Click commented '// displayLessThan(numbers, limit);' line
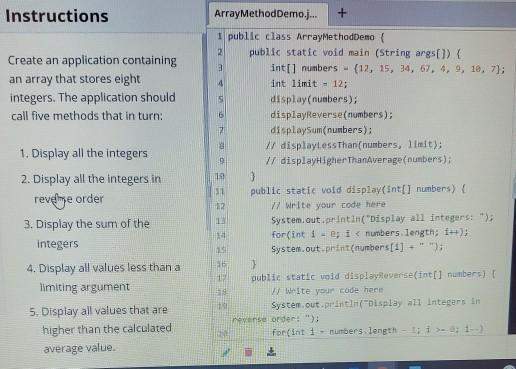The height and width of the screenshot is (369, 516). (354, 145)
